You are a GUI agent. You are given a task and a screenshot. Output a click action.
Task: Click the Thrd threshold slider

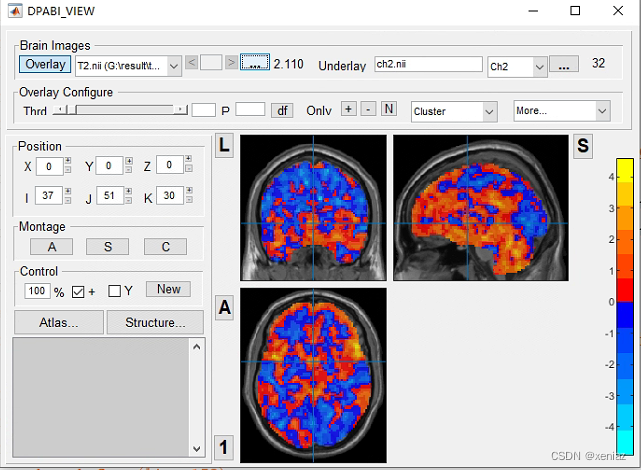point(120,110)
